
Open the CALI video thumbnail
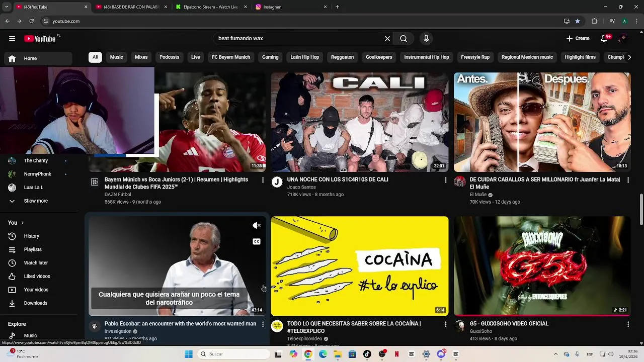click(360, 122)
